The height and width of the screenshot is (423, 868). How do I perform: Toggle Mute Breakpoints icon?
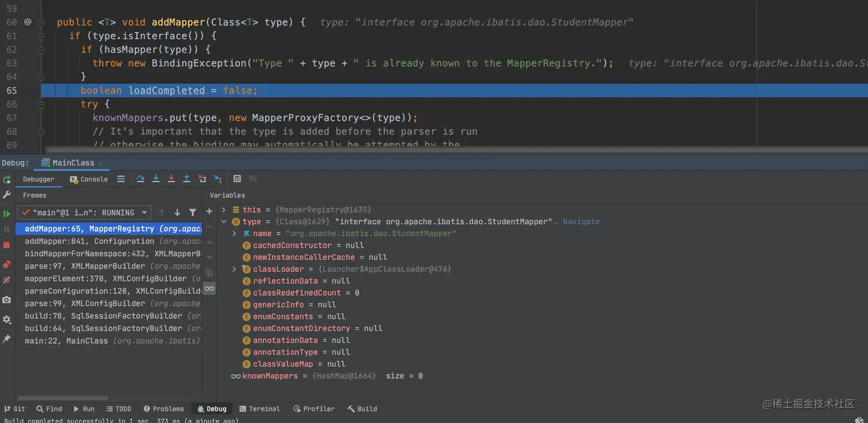(x=6, y=280)
